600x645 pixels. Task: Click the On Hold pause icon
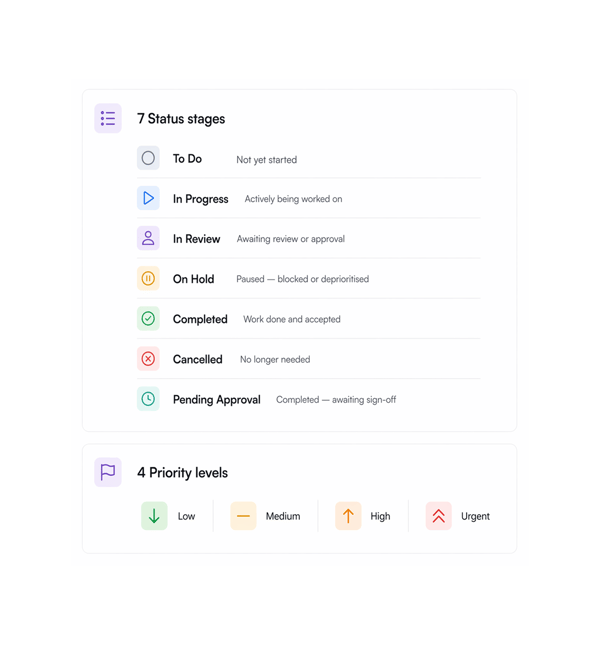point(148,278)
